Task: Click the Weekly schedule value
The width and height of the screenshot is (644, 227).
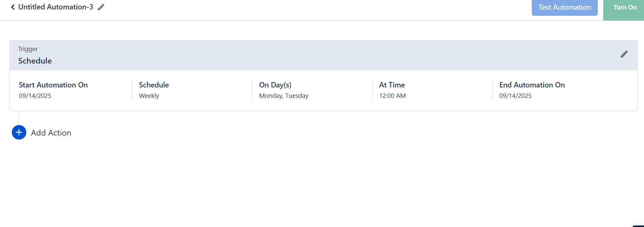Action: click(x=149, y=96)
